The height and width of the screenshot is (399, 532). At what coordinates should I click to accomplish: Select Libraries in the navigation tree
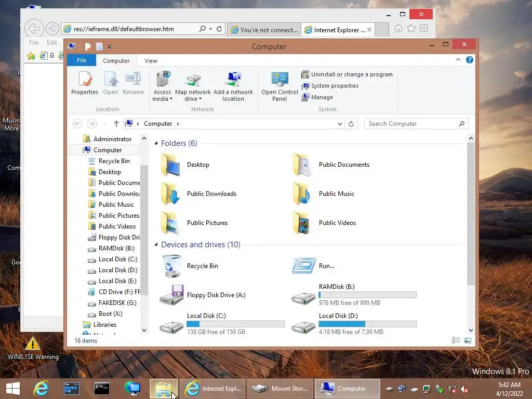tap(100, 325)
